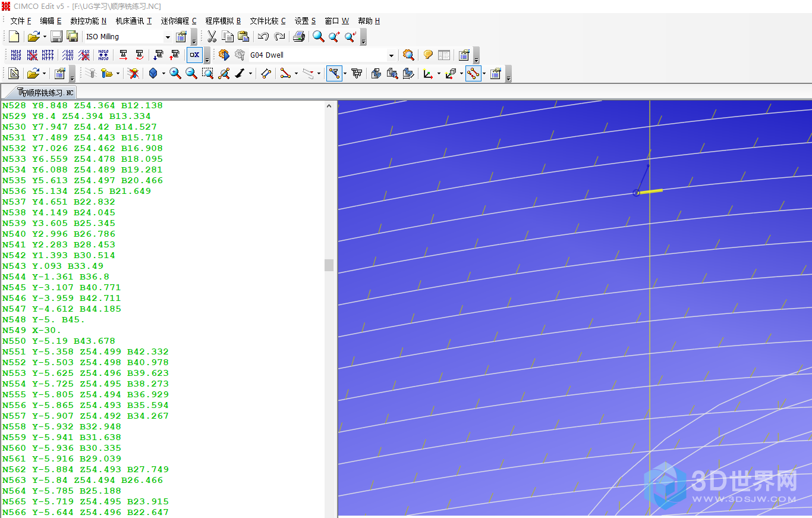Print the NC file
Image resolution: width=812 pixels, height=518 pixels.
click(299, 37)
